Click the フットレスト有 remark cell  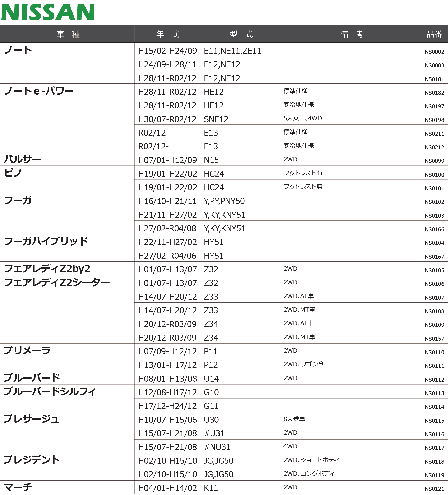[303, 173]
